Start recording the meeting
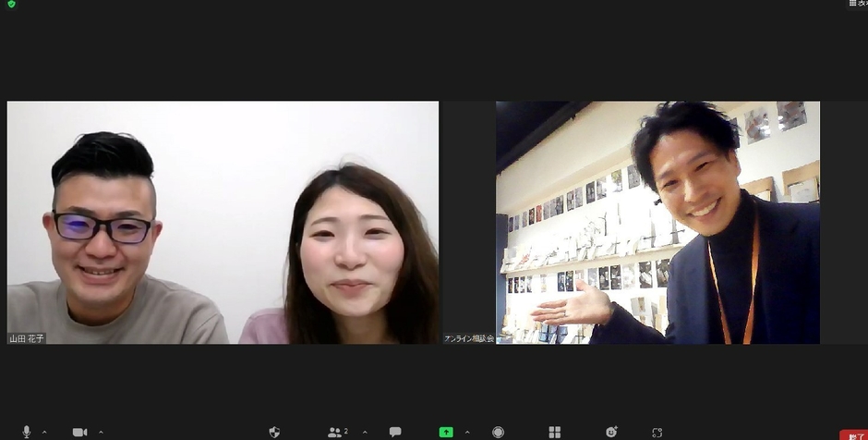 (499, 432)
